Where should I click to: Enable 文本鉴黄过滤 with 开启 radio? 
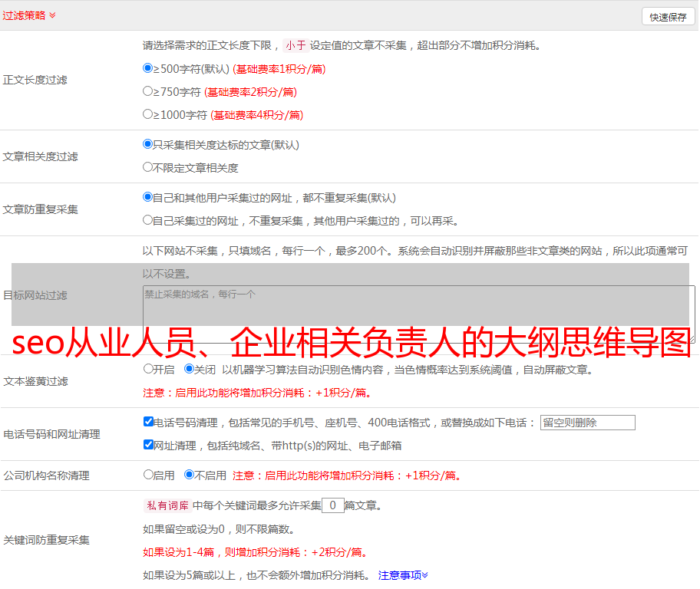click(x=148, y=369)
